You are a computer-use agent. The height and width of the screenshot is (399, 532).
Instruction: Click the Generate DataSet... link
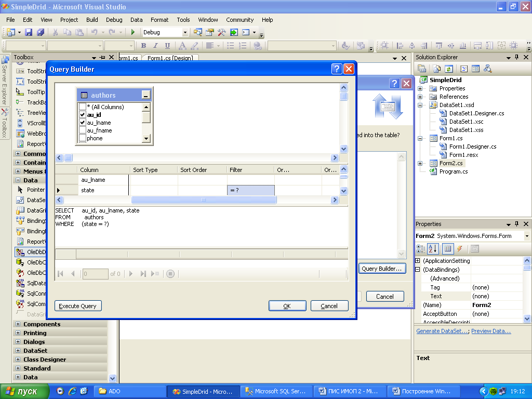(443, 331)
